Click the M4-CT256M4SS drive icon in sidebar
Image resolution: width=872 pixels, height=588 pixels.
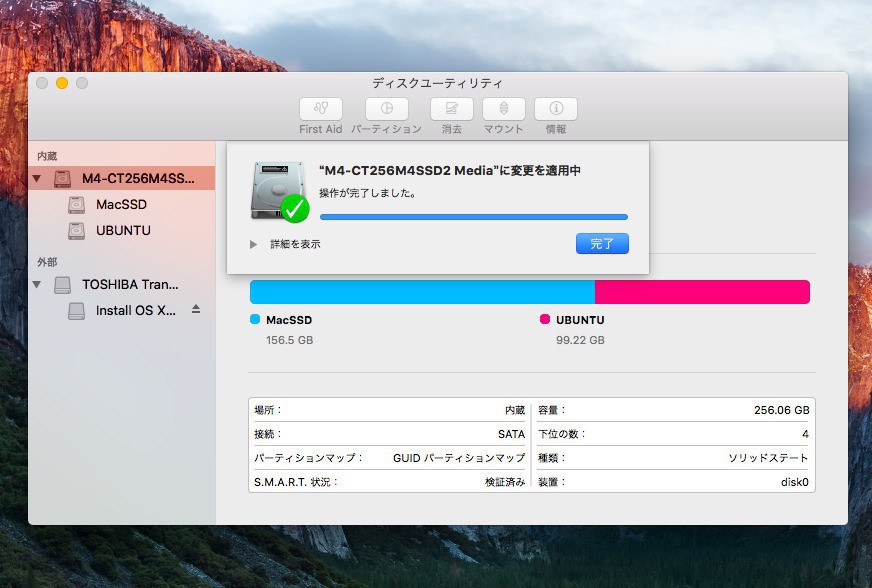[62, 179]
